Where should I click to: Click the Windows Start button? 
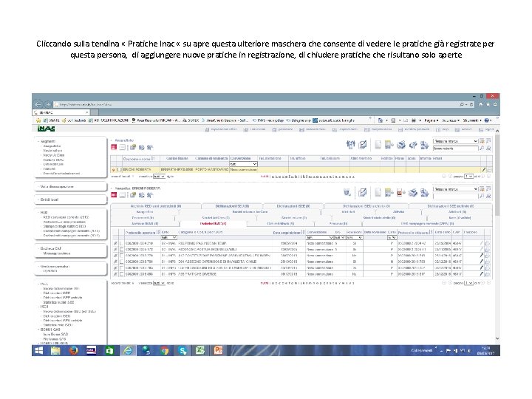[39, 350]
